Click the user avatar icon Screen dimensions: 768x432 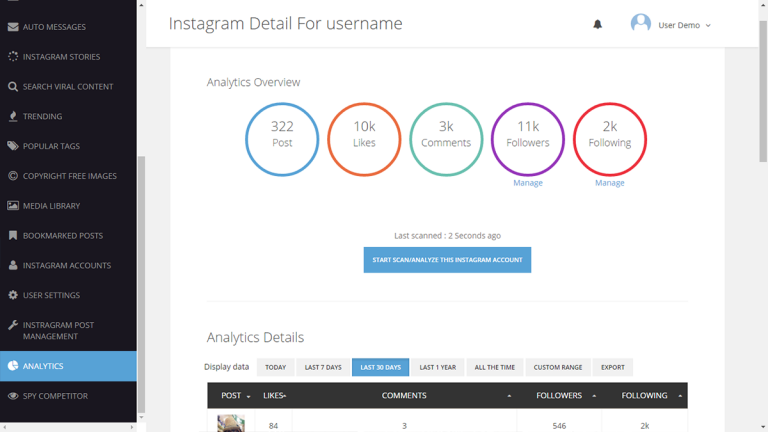[x=640, y=23]
